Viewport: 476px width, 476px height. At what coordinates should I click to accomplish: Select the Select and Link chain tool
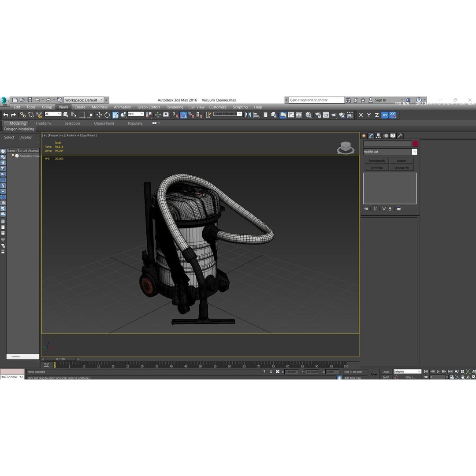[x=23, y=115]
